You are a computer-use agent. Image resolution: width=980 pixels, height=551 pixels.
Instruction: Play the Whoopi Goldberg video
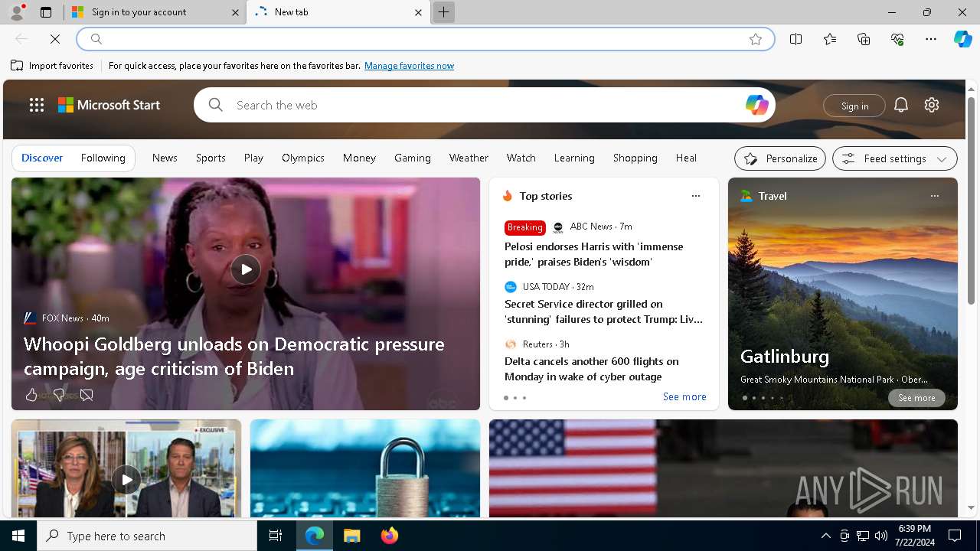[x=246, y=269]
